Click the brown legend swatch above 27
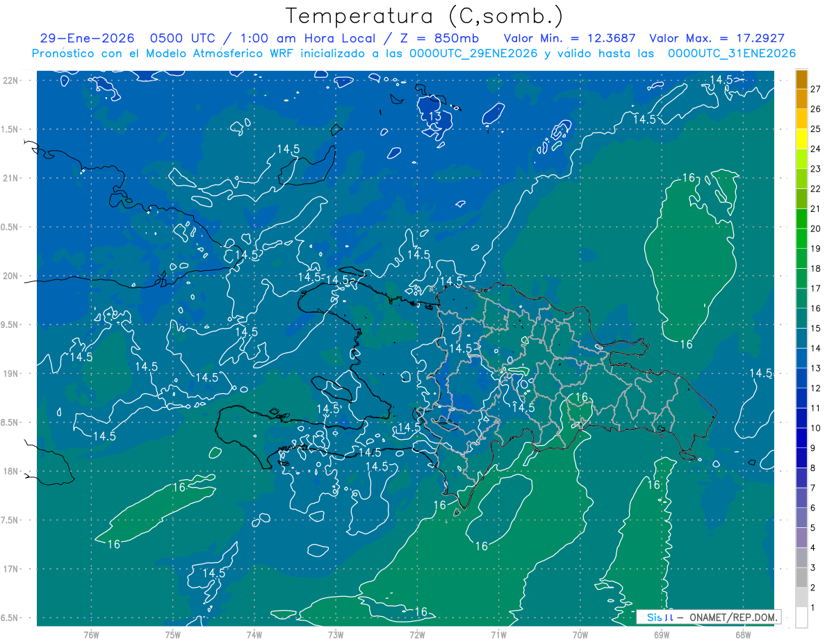This screenshot has width=834, height=644. click(802, 79)
